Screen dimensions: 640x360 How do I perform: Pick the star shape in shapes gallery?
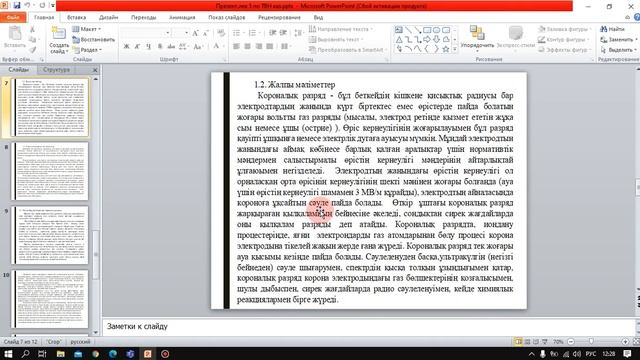[446, 49]
